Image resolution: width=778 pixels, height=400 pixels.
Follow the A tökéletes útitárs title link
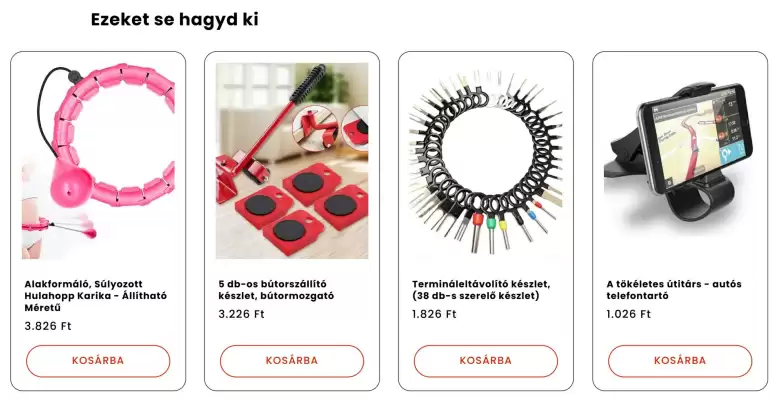(674, 290)
